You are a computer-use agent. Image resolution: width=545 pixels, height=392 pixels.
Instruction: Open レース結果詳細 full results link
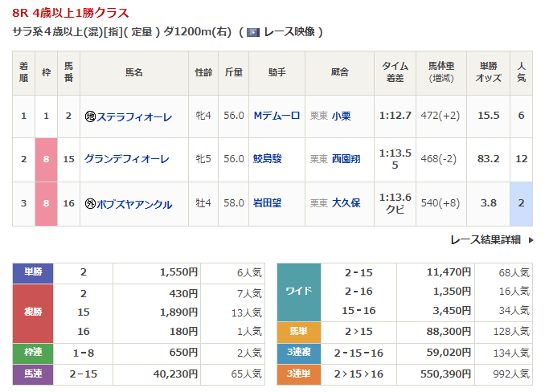tap(485, 239)
